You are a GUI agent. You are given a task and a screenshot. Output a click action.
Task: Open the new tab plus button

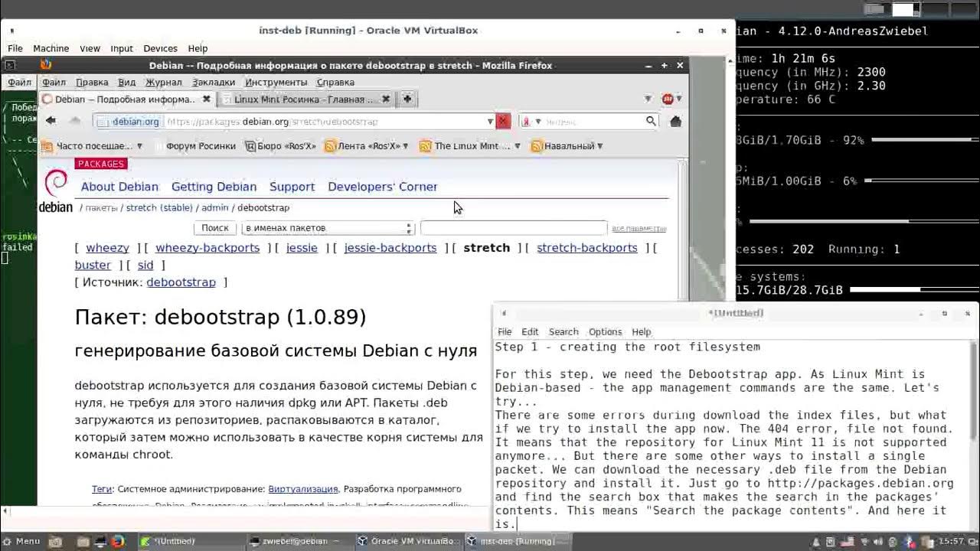pos(407,99)
